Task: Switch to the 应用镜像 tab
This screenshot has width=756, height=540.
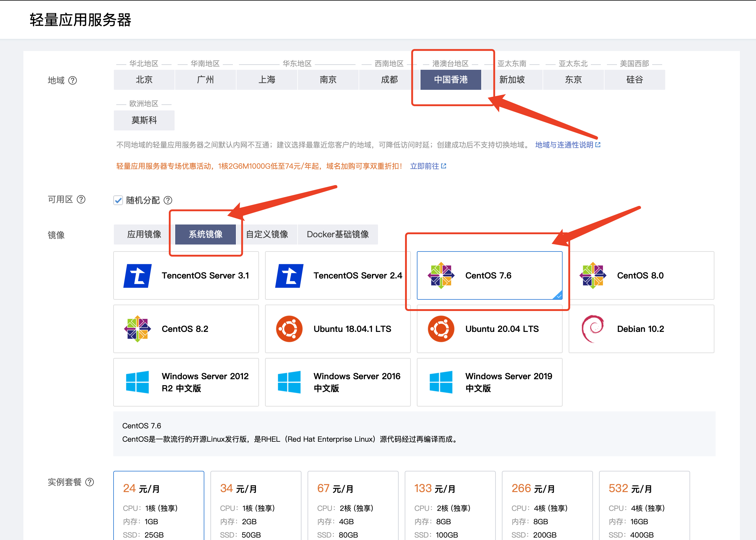Action: pos(144,235)
